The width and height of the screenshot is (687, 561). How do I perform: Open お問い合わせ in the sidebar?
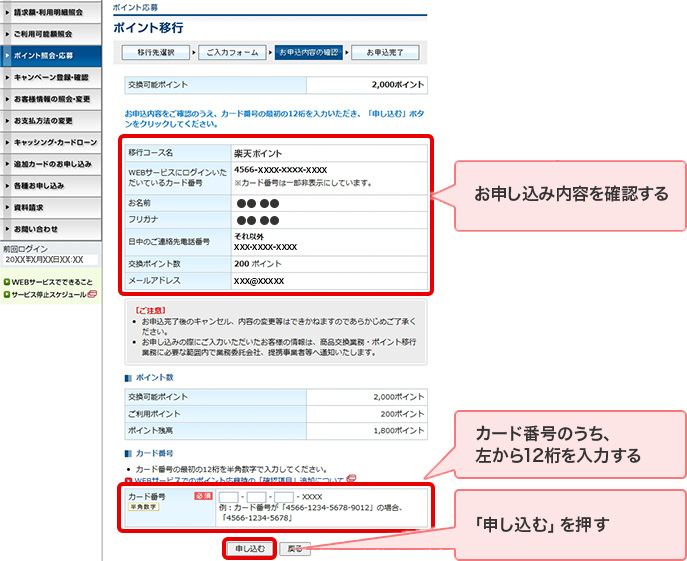click(x=51, y=228)
